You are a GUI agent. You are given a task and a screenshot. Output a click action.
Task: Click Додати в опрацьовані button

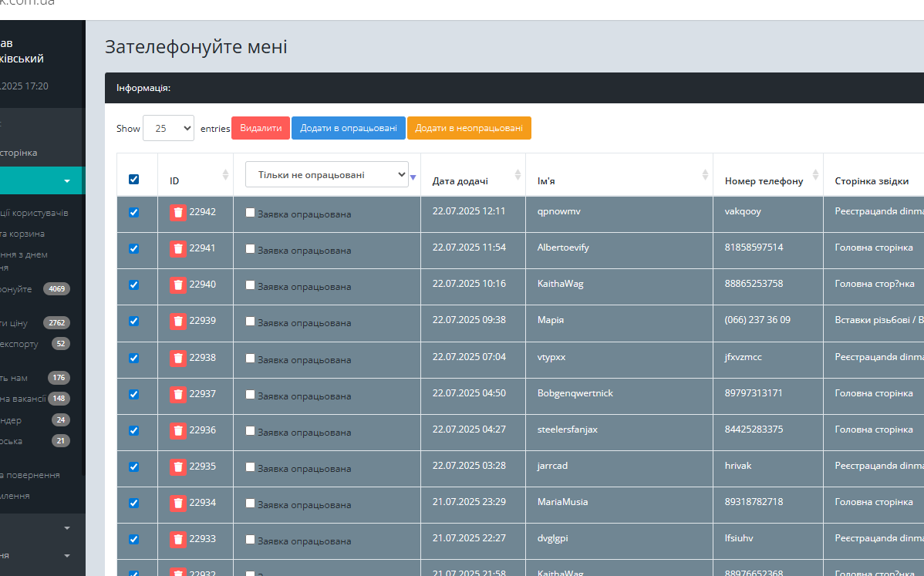(x=349, y=128)
